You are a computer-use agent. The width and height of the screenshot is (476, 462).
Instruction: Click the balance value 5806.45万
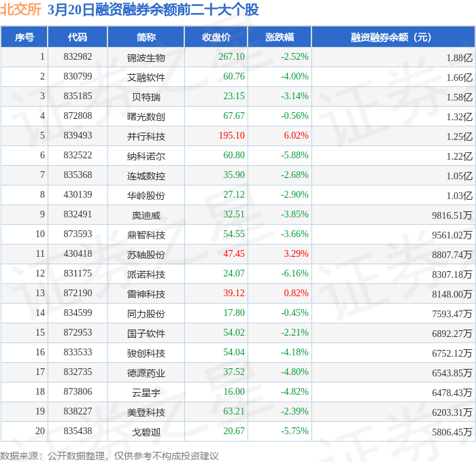pos(452,432)
